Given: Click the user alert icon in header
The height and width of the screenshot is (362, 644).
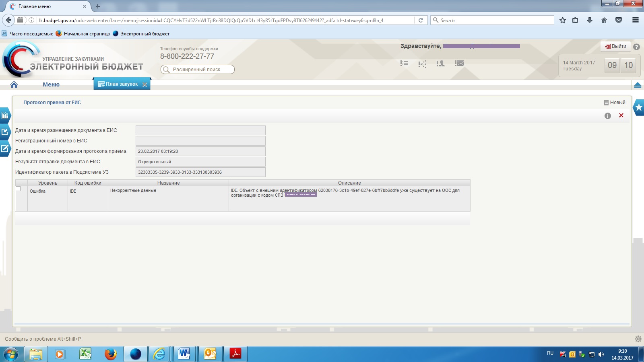Looking at the screenshot, I should 441,63.
